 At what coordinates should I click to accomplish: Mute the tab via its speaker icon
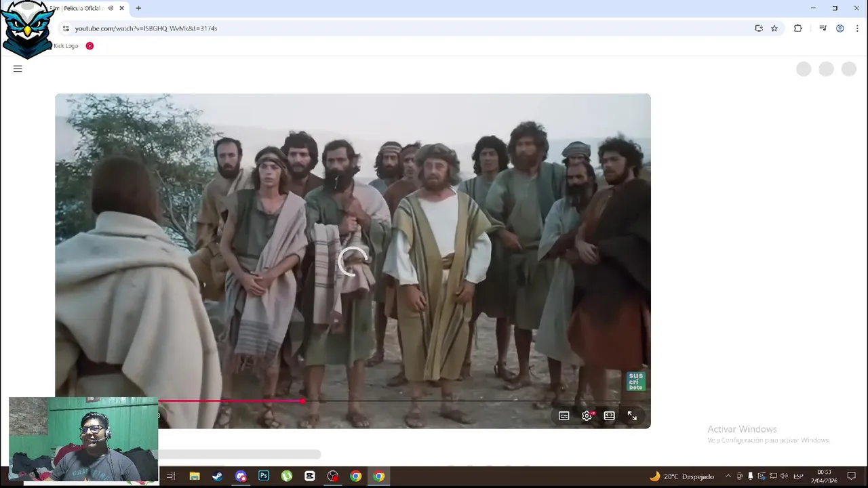pyautogui.click(x=111, y=8)
